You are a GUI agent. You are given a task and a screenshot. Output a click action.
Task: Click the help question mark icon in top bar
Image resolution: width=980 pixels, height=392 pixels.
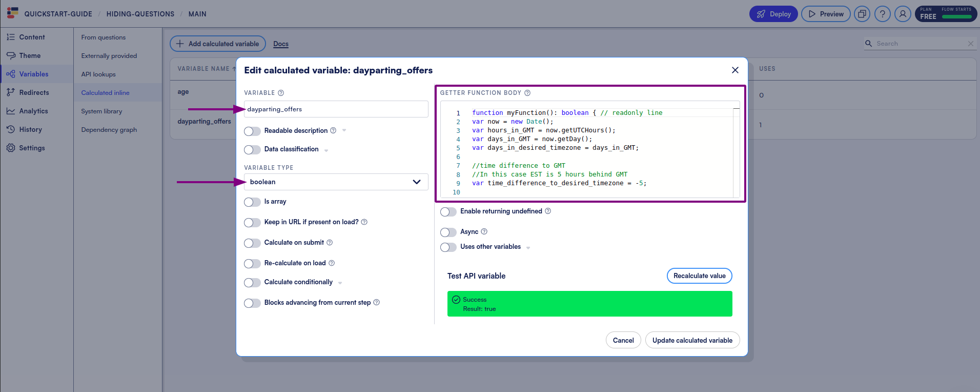point(882,14)
